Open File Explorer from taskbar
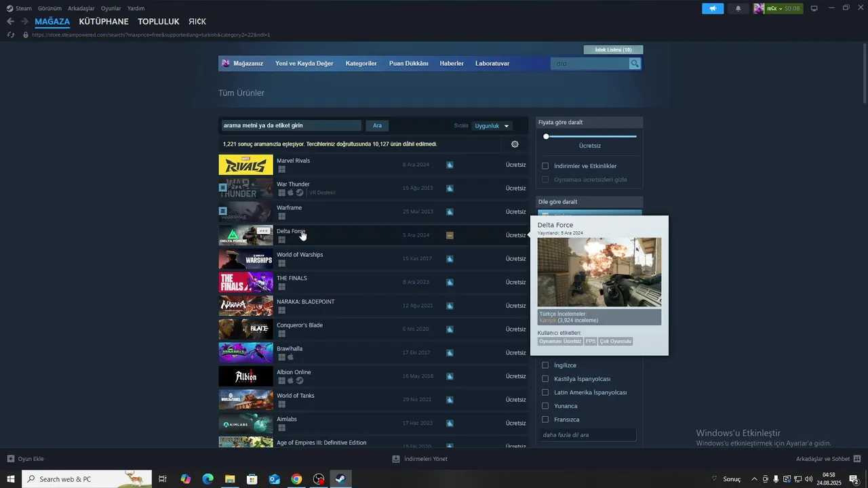Image resolution: width=868 pixels, height=488 pixels. (x=230, y=479)
